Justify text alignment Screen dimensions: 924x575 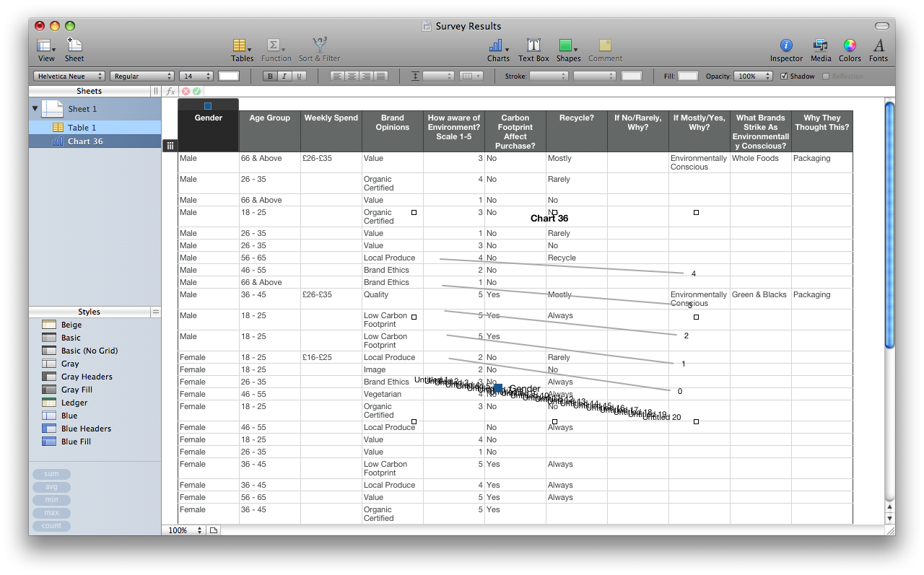380,76
